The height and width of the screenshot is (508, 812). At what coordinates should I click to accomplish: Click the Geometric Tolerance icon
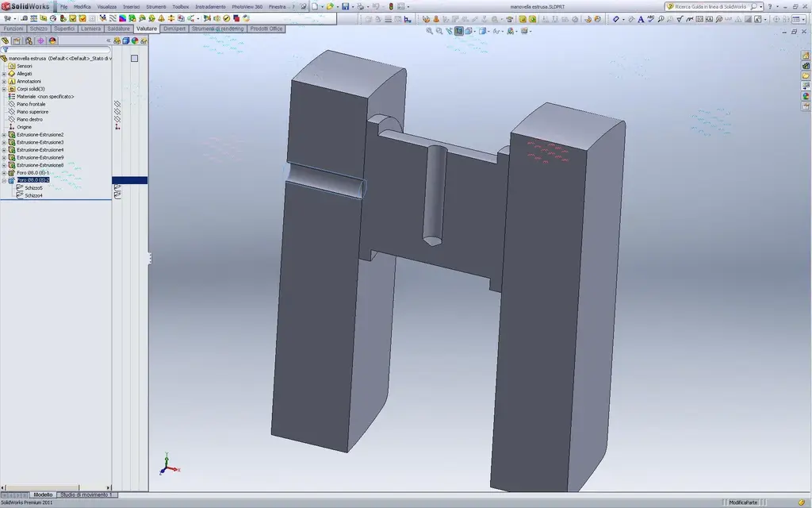[x=699, y=19]
